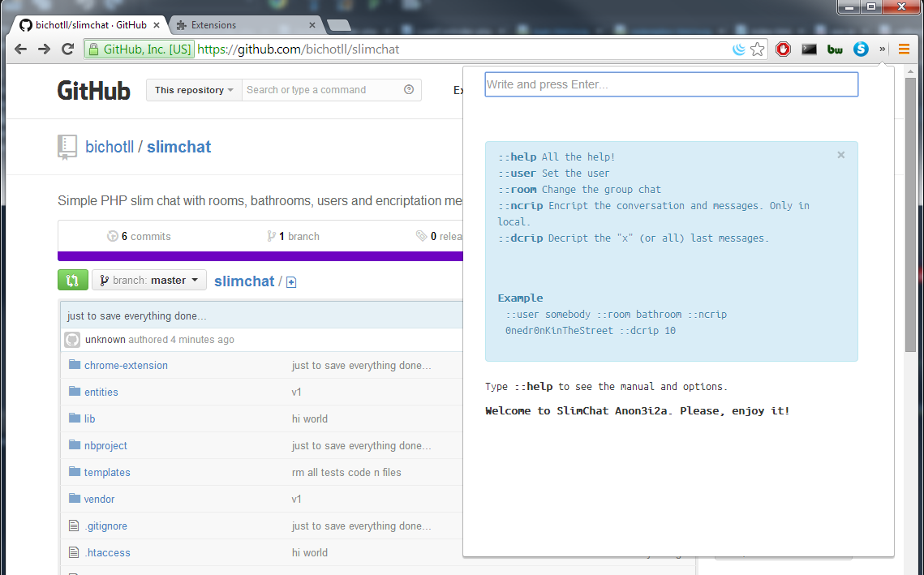Open the red stop-sign extension icon
Image resolution: width=924 pixels, height=575 pixels.
tap(783, 49)
